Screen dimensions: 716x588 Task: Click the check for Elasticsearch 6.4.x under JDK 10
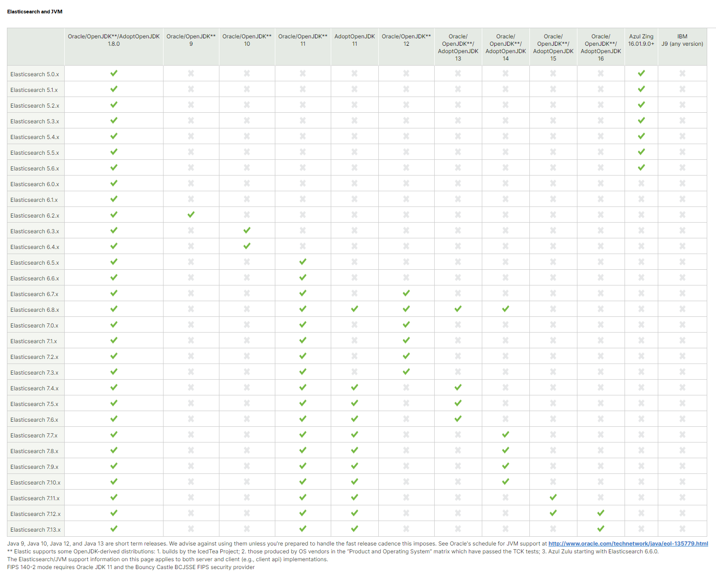click(247, 246)
